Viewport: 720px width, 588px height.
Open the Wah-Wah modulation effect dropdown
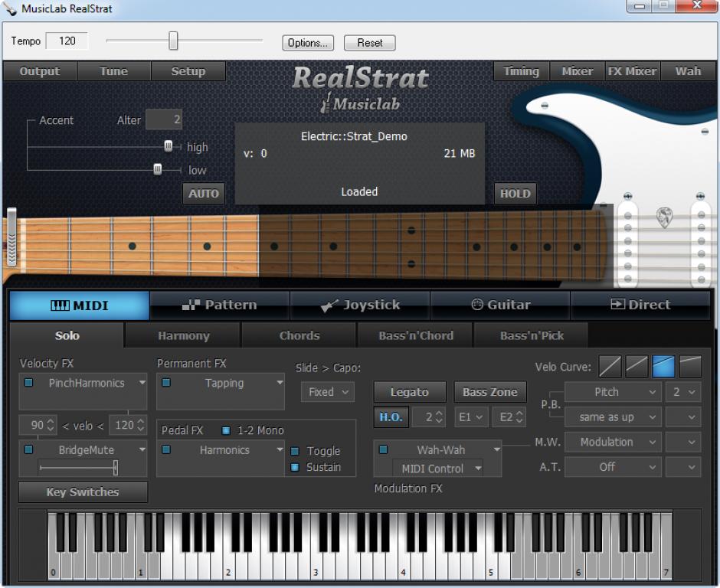496,449
